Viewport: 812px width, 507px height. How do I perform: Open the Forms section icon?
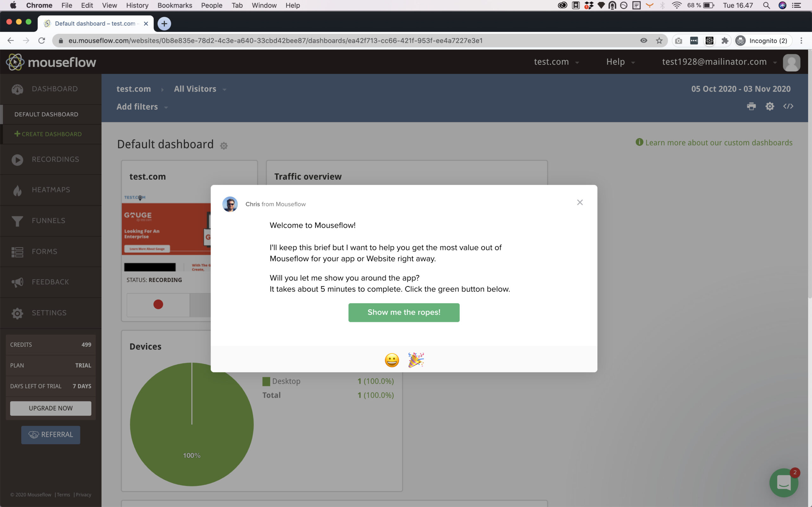[17, 252]
